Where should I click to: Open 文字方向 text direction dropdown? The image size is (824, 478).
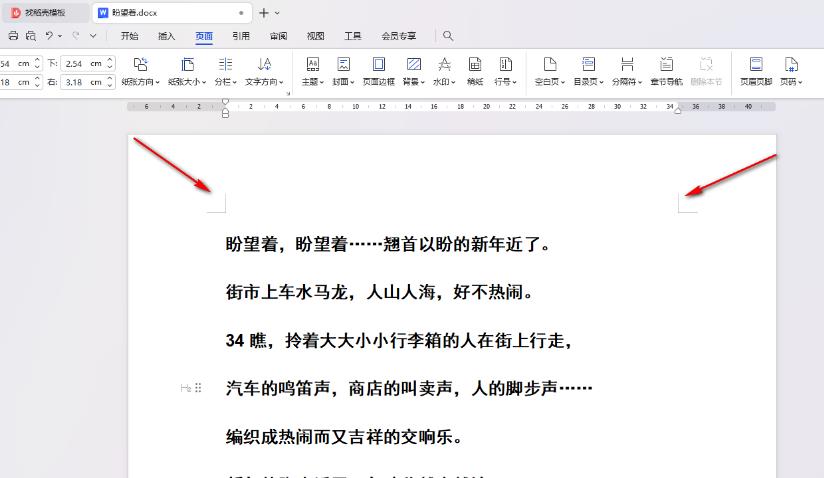[x=264, y=71]
